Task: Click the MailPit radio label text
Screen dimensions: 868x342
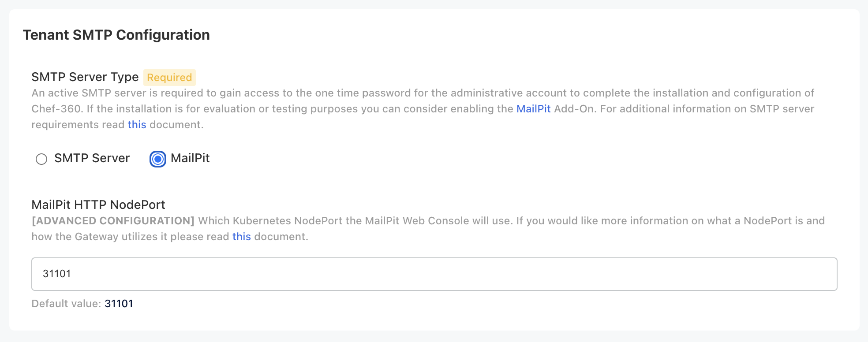Action: [x=190, y=158]
